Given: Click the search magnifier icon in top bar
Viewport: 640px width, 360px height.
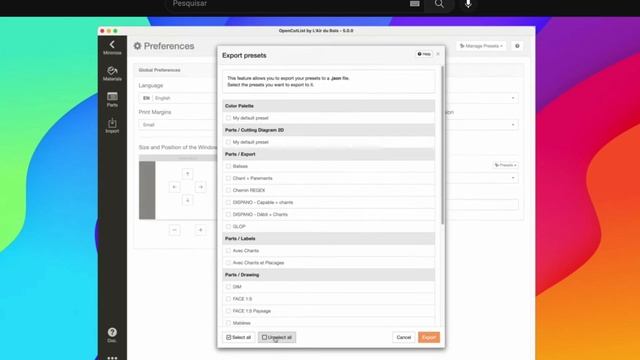Looking at the screenshot, I should tap(439, 4).
